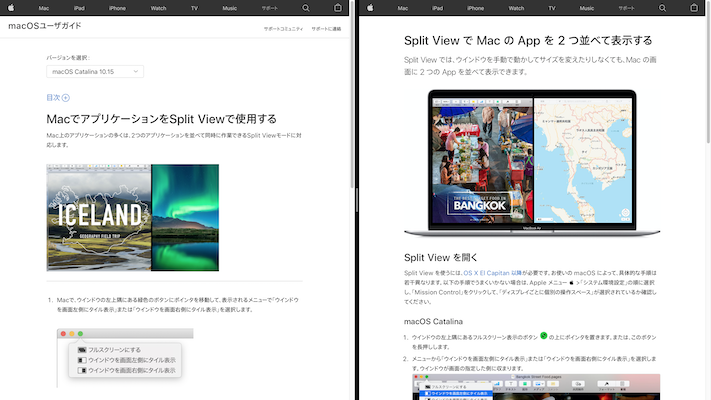The width and height of the screenshot is (711, 400).
Task: Select サポート in the right window nav
Action: [627, 8]
